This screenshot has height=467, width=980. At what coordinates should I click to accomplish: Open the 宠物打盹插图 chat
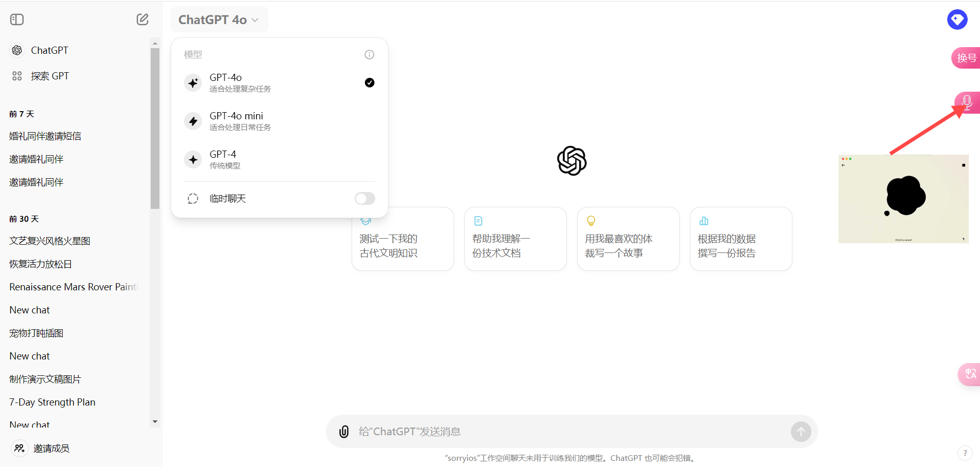[36, 333]
